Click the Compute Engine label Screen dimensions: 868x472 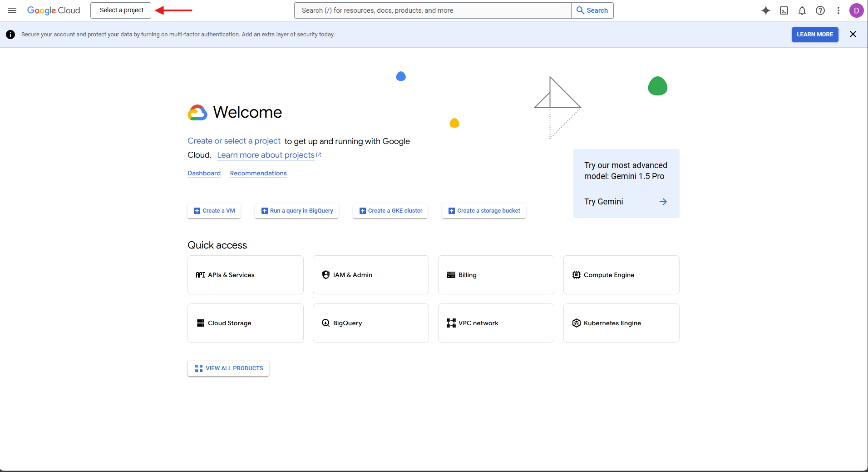[609, 275]
